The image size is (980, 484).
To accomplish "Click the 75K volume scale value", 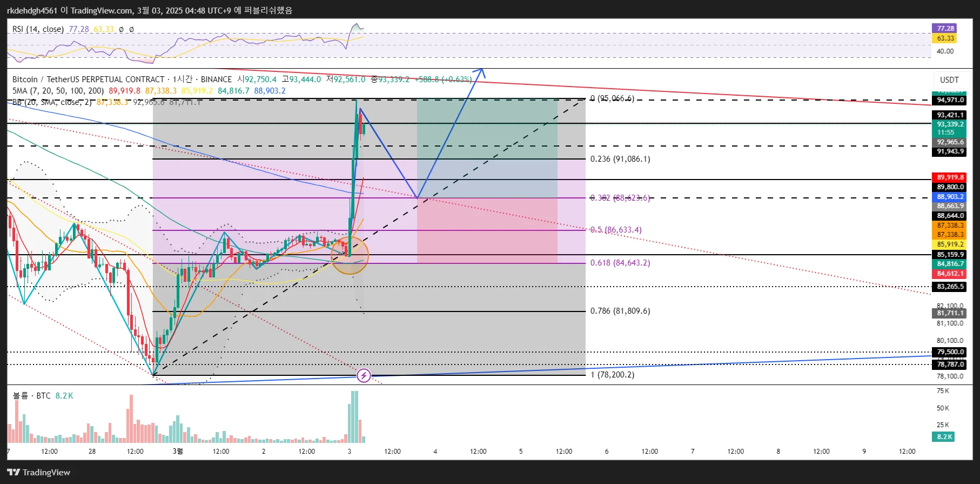I will click(x=943, y=391).
